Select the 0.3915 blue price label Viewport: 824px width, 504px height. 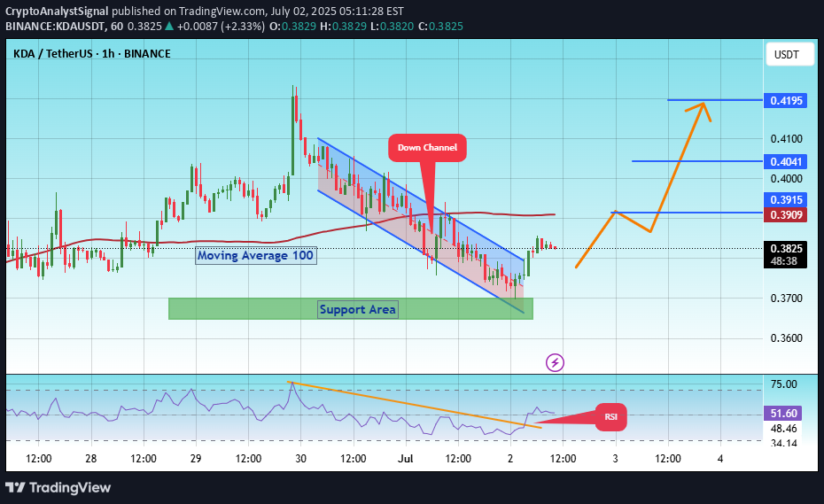786,199
